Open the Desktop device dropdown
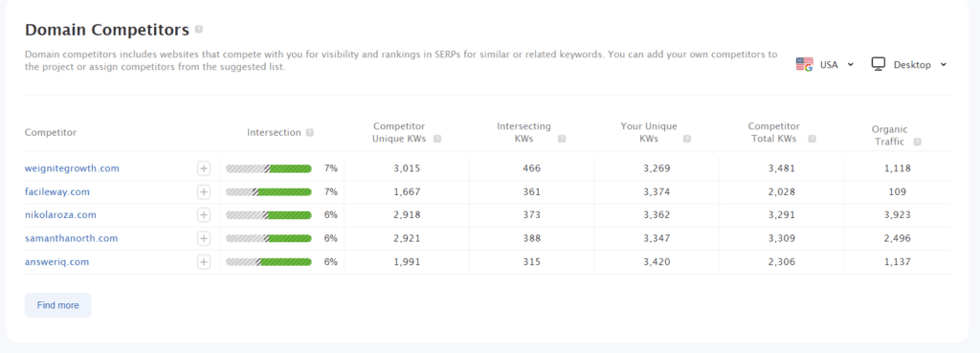This screenshot has height=353, width=980. (909, 64)
